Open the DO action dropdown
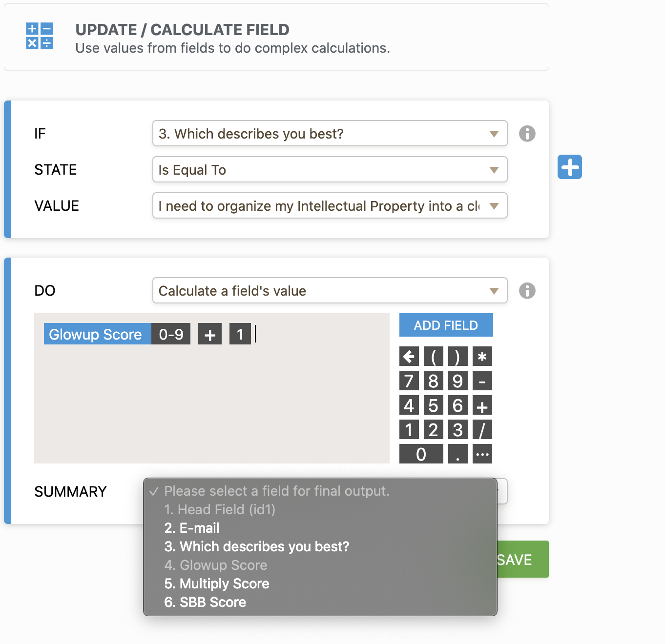665x644 pixels. 330,290
